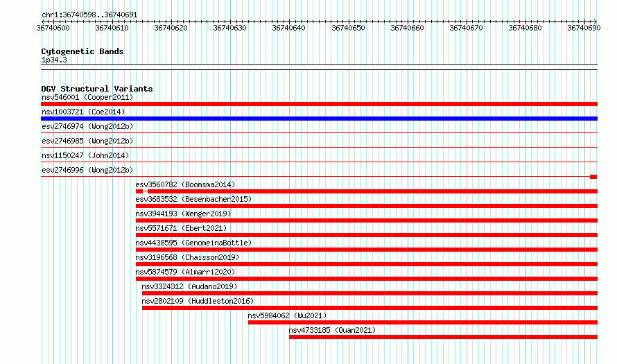Click the esv3560782 (Boomsma2014) label
The height and width of the screenshot is (364, 617).
pyautogui.click(x=185, y=184)
